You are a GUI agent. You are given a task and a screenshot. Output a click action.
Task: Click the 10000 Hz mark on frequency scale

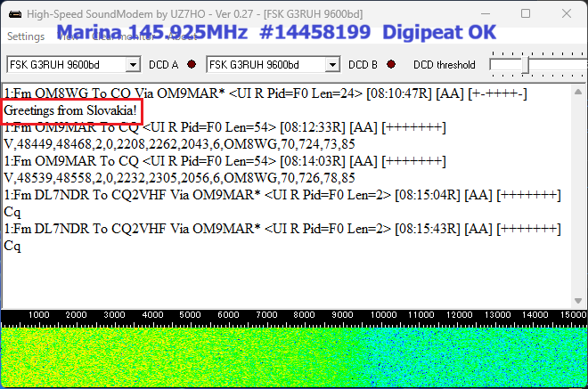(383, 315)
